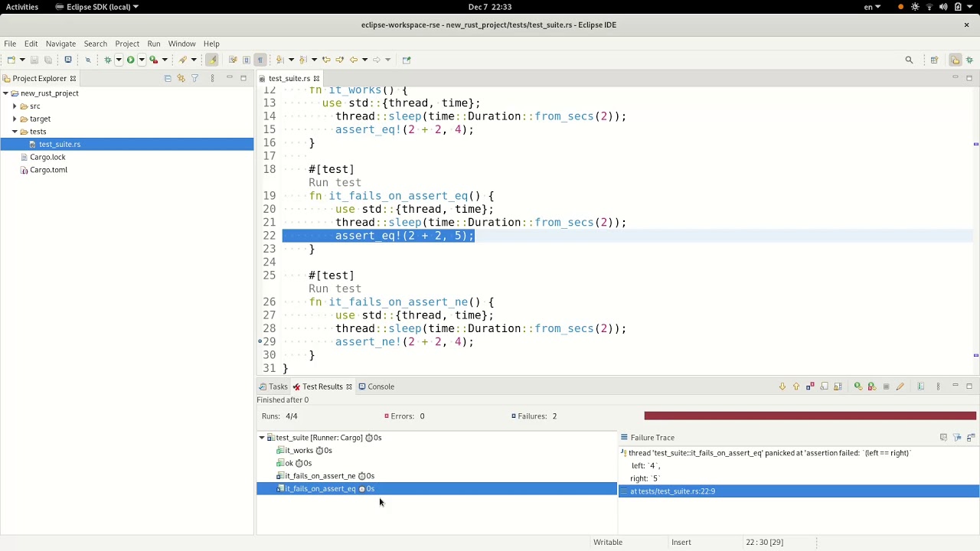Click the Save All toolbar icon
This screenshot has height=551, width=980.
[48, 60]
